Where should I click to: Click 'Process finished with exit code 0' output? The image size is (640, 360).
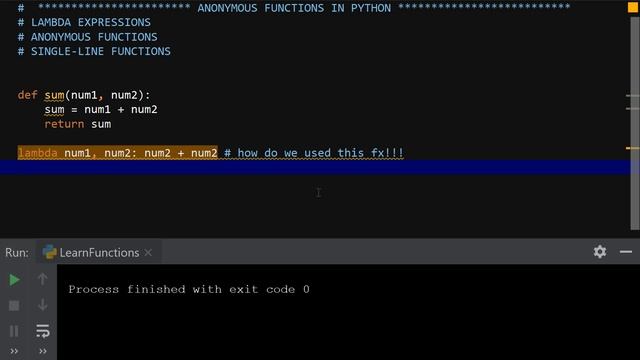[x=189, y=289]
